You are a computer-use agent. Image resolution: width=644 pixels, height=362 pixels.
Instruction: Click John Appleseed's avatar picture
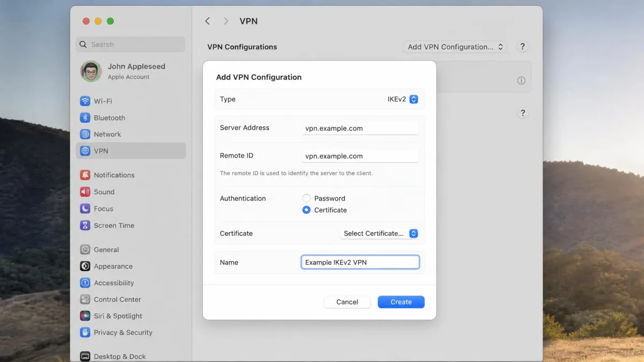pyautogui.click(x=91, y=71)
